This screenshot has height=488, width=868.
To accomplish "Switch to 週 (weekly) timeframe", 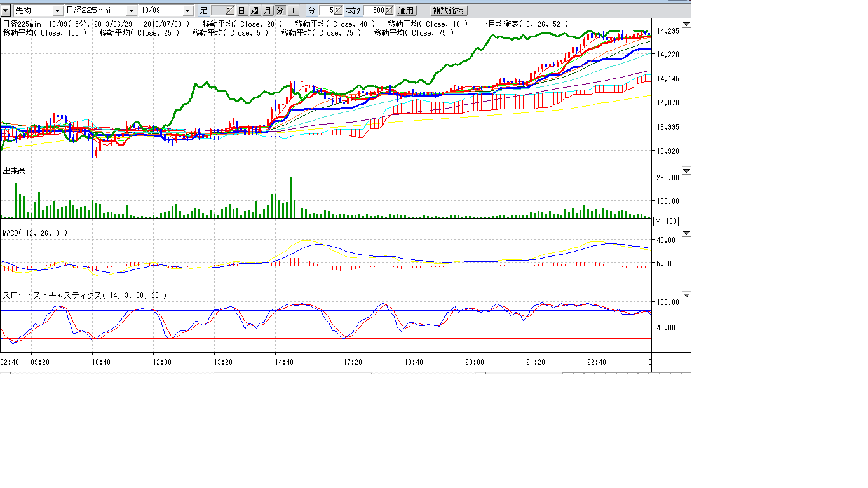I will click(255, 11).
